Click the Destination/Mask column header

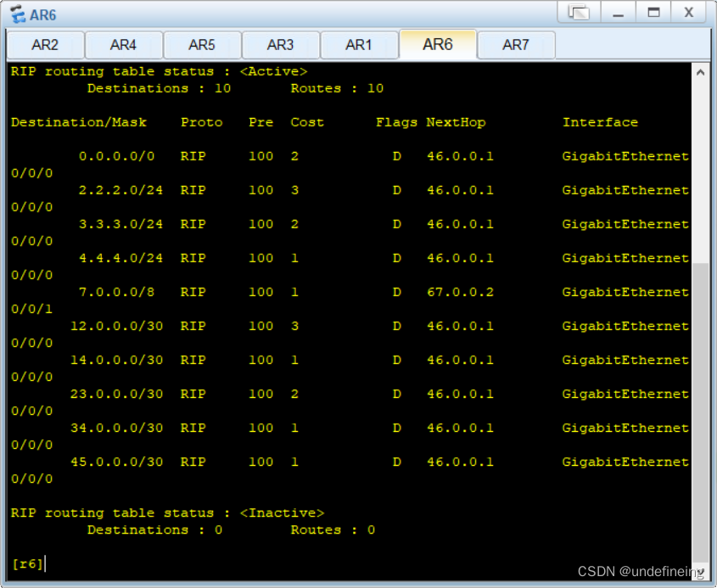[79, 122]
